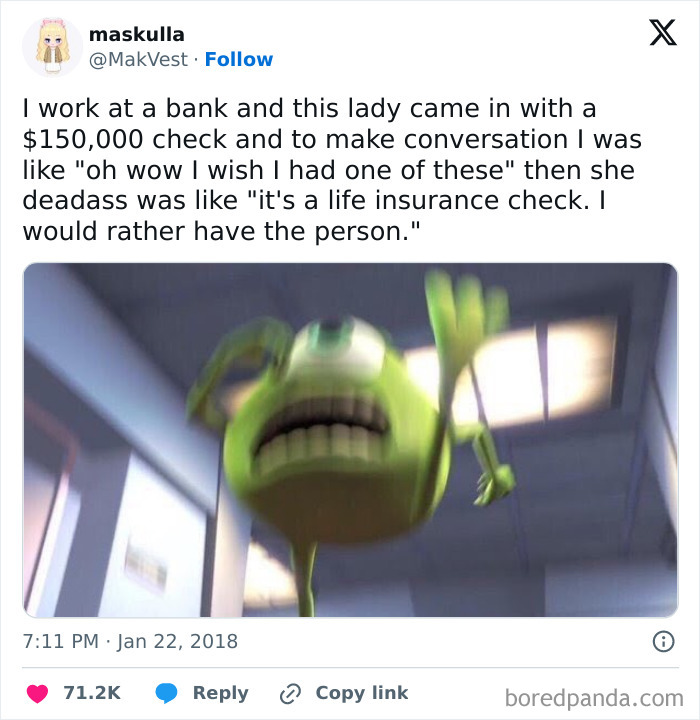Click the blue reply bubble icon
Screen dimensions: 700x720
(166, 693)
